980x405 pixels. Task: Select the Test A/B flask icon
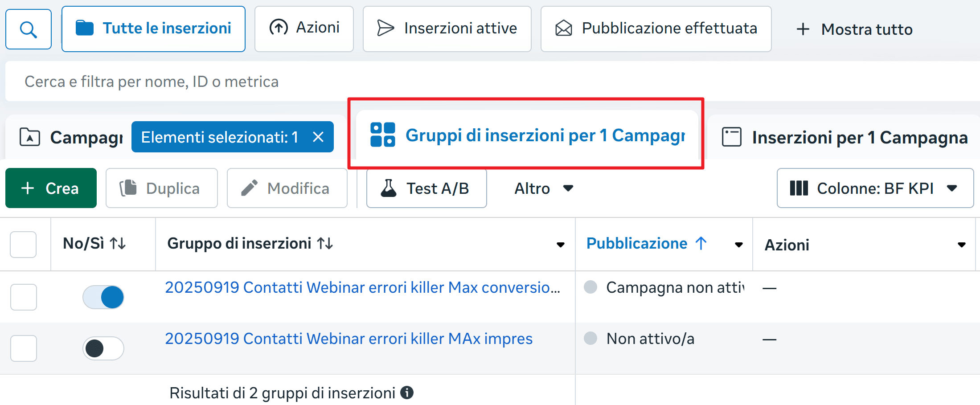click(389, 188)
